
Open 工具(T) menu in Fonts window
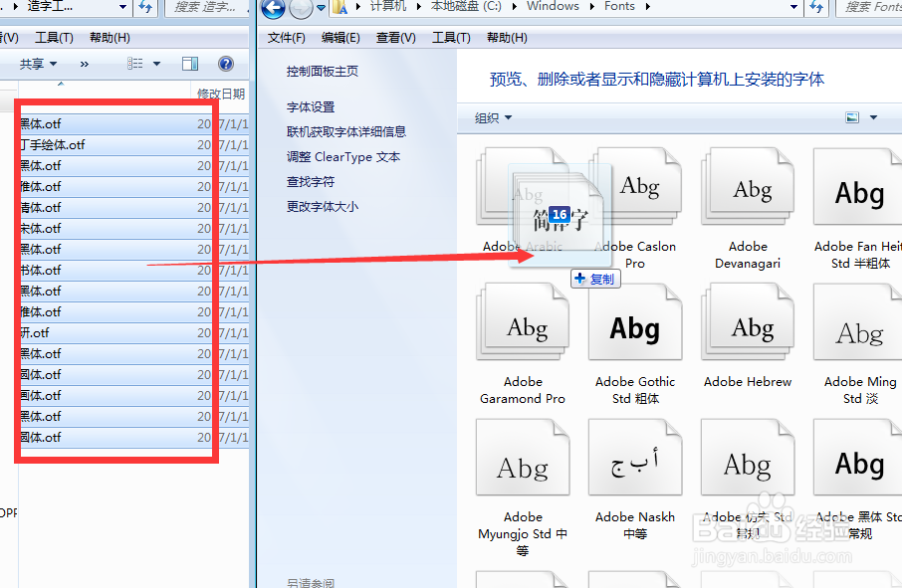pos(451,38)
